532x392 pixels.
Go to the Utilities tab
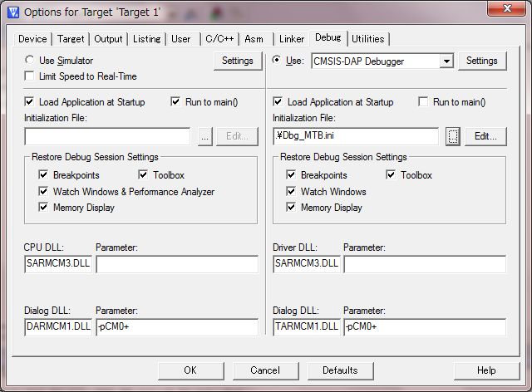[x=367, y=39]
